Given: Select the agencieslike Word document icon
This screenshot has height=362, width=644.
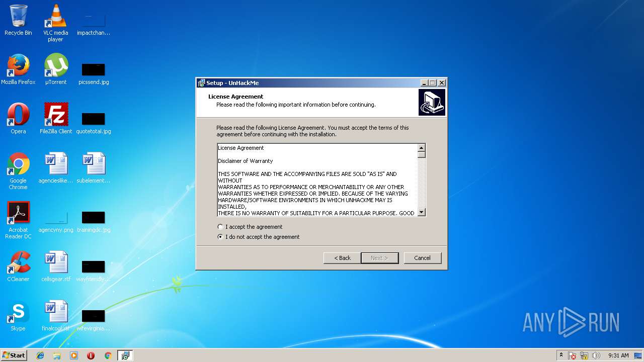Looking at the screenshot, I should (x=55, y=168).
